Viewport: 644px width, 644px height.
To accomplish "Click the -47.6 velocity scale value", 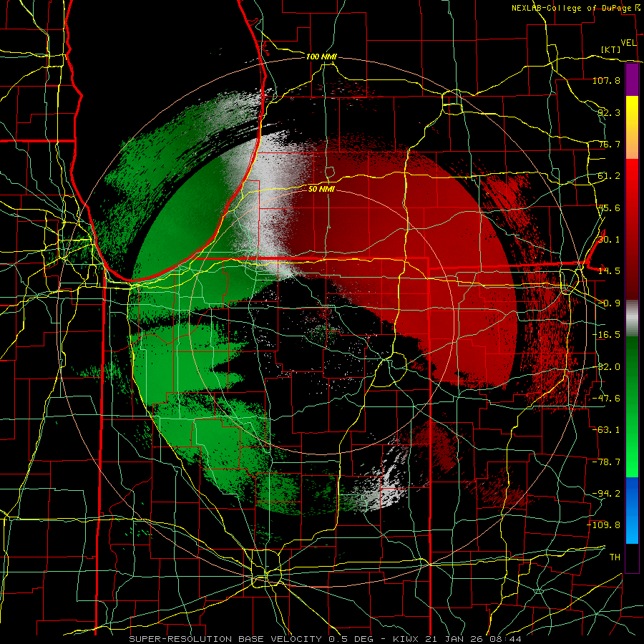I will (606, 398).
